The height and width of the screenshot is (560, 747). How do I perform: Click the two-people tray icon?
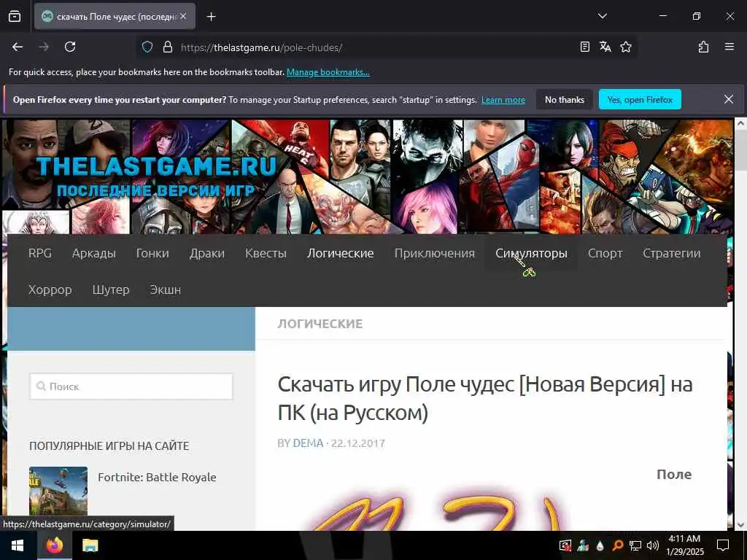coord(583,545)
